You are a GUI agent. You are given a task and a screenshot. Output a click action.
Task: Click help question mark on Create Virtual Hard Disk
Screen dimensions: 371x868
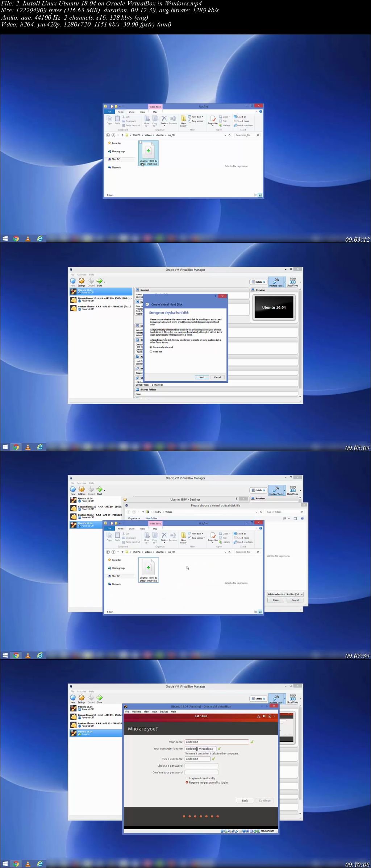pyautogui.click(x=216, y=296)
